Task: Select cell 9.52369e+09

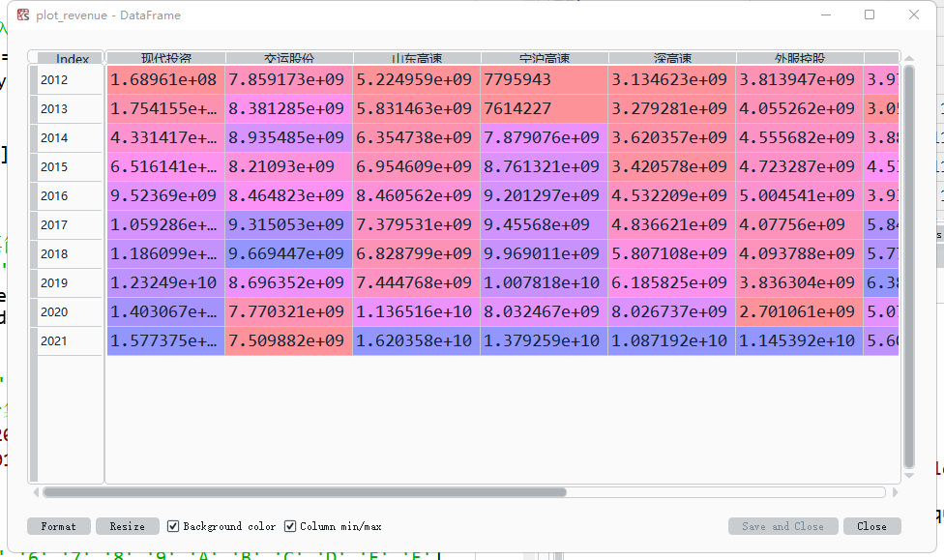Action: coord(166,195)
